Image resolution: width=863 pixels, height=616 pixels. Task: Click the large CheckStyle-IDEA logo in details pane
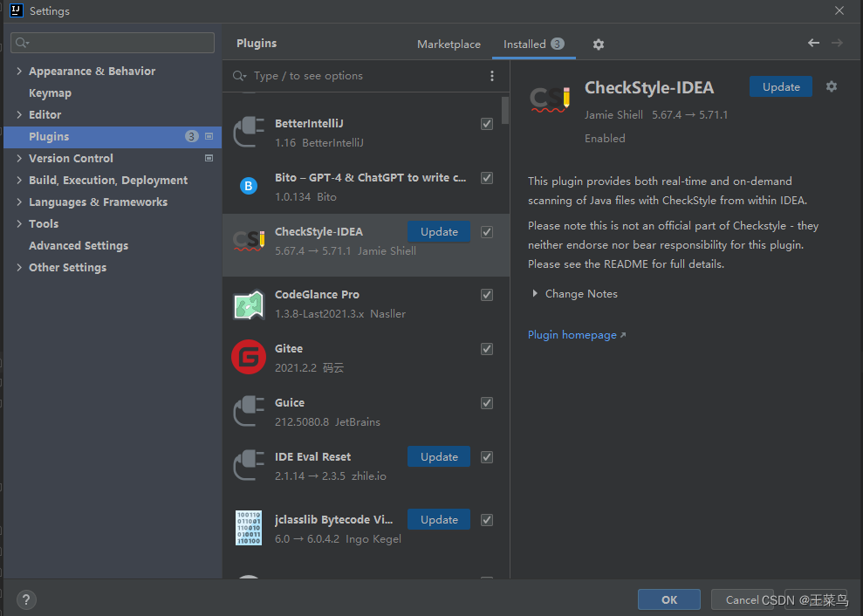[550, 99]
